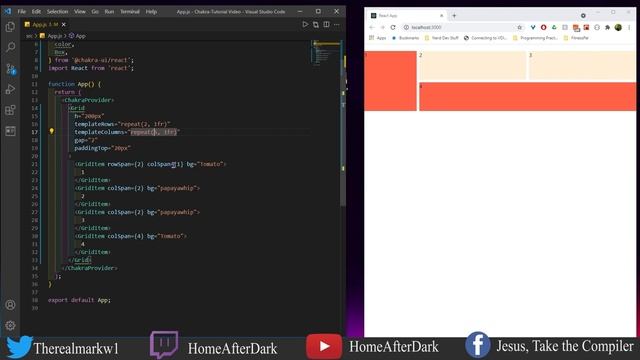Open the Run menu
The width and height of the screenshot is (640, 360).
pyautogui.click(x=109, y=11)
